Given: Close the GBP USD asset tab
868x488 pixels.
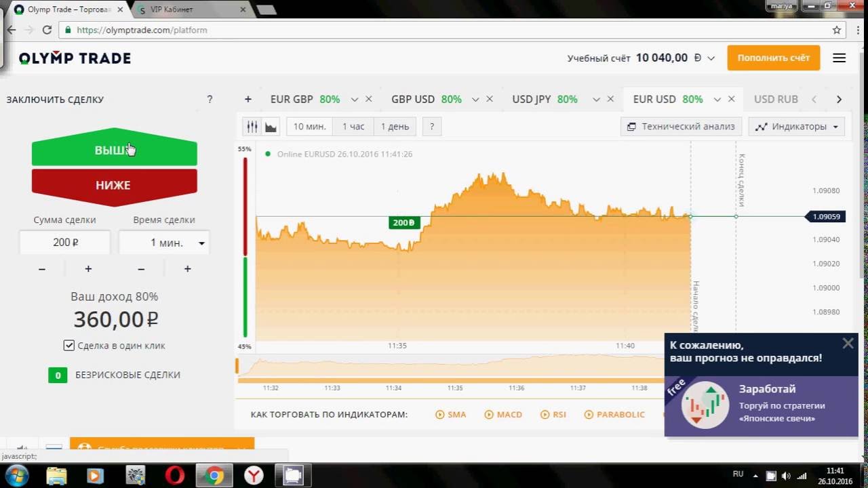Looking at the screenshot, I should [490, 99].
